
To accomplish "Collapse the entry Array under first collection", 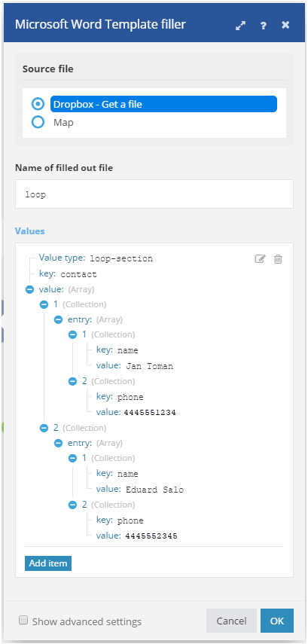I will 58,319.
